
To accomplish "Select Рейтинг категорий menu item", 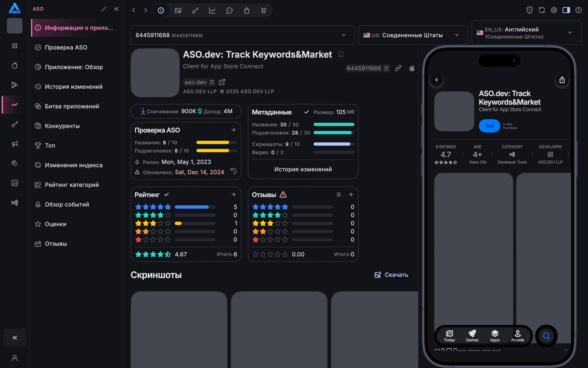I will pos(75,185).
